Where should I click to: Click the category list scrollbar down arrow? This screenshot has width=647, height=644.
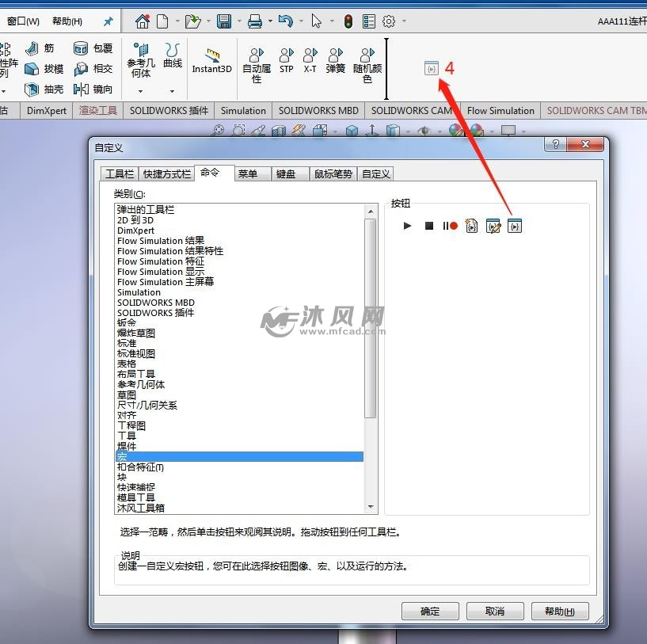[371, 506]
